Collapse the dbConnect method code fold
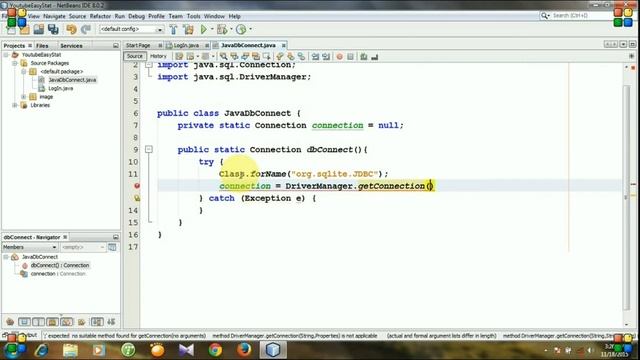The width and height of the screenshot is (640, 360). click(x=149, y=149)
